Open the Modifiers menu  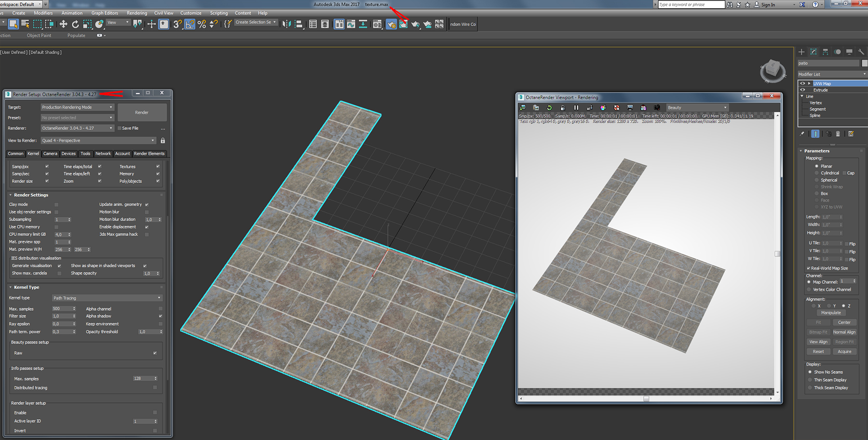[43, 13]
